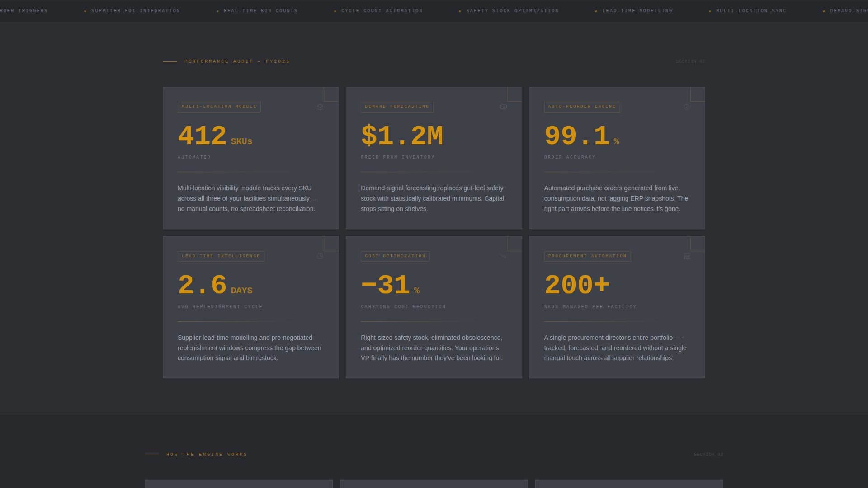868x488 pixels.
Task: Click the storefront icon in the Procurement Automation card
Action: coord(687,256)
